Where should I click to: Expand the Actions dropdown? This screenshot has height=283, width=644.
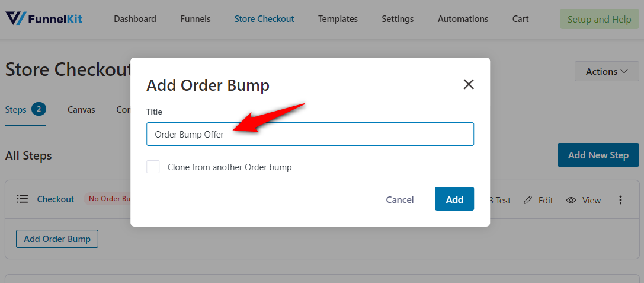click(x=607, y=71)
